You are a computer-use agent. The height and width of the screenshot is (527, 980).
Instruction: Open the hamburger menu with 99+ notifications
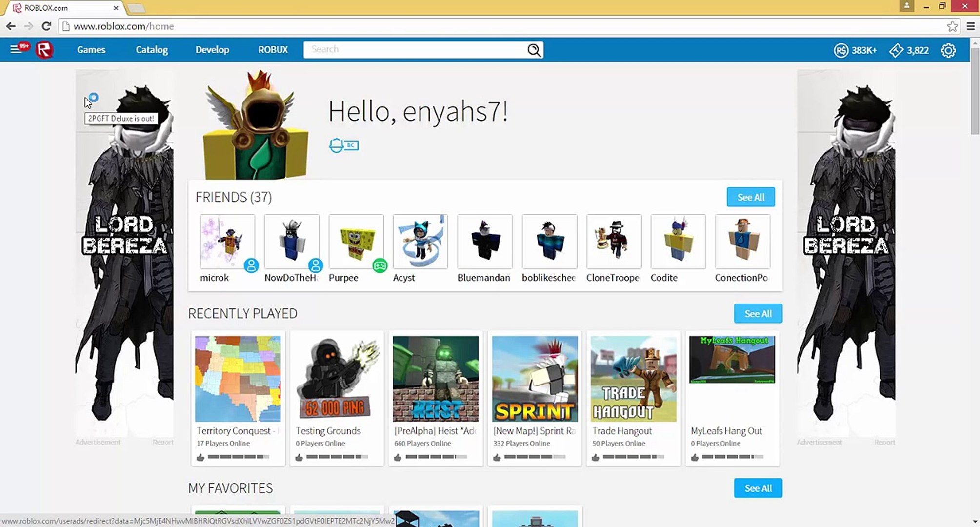point(16,49)
